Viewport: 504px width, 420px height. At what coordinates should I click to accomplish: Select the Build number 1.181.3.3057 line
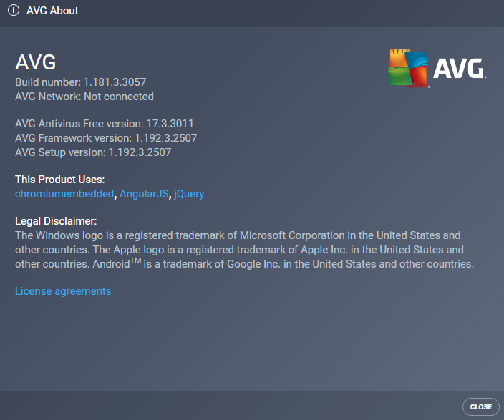click(x=81, y=82)
